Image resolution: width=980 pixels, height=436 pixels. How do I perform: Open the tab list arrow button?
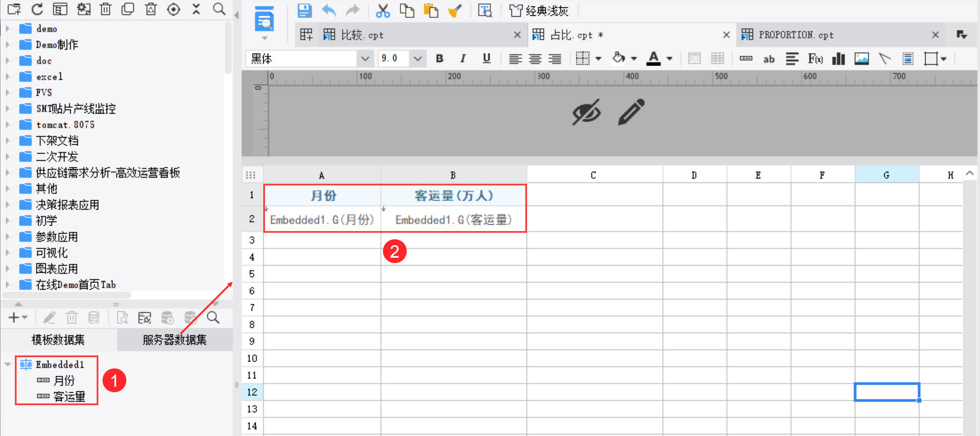coord(962,35)
